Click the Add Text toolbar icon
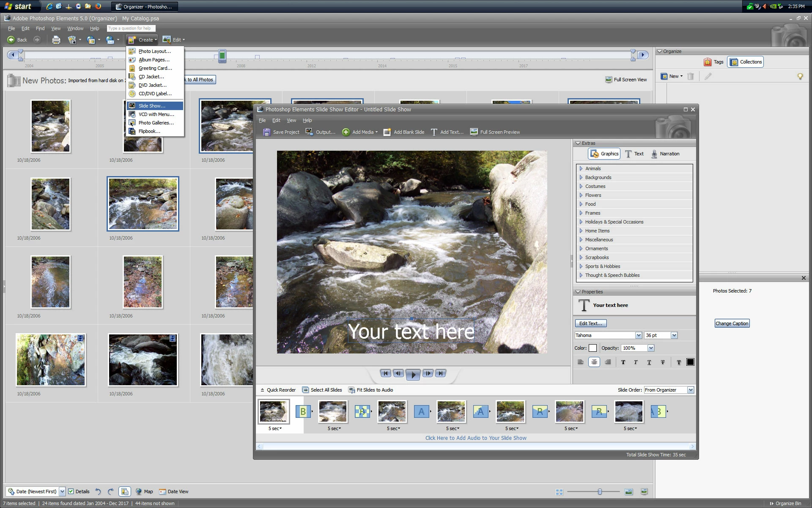The image size is (812, 508). click(x=434, y=132)
